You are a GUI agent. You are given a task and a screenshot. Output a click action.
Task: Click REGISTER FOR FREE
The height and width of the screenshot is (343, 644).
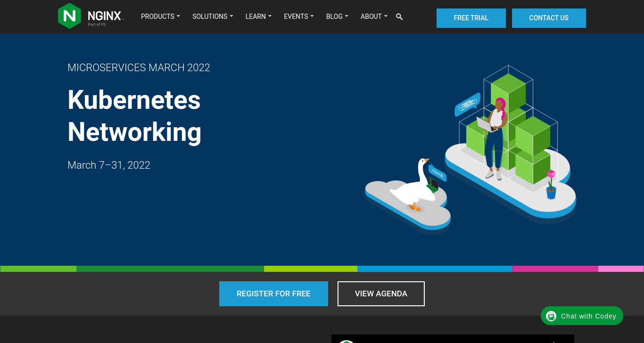tap(273, 294)
